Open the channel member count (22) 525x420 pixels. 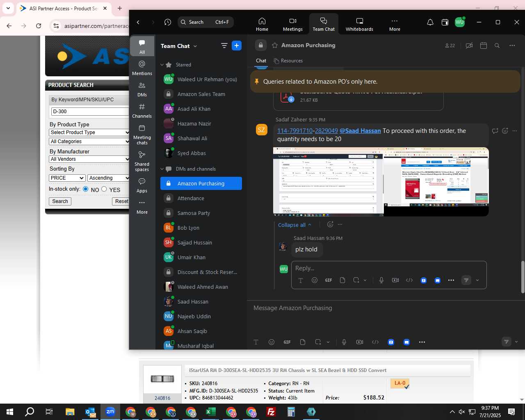pos(450,46)
